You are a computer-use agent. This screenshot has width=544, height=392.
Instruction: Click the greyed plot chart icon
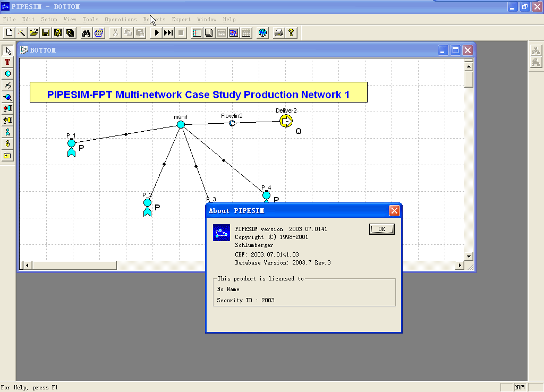click(x=222, y=33)
